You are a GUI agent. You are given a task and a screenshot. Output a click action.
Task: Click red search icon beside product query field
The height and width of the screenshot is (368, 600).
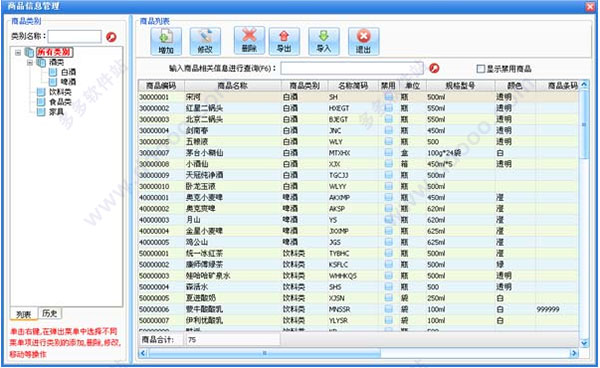click(434, 68)
